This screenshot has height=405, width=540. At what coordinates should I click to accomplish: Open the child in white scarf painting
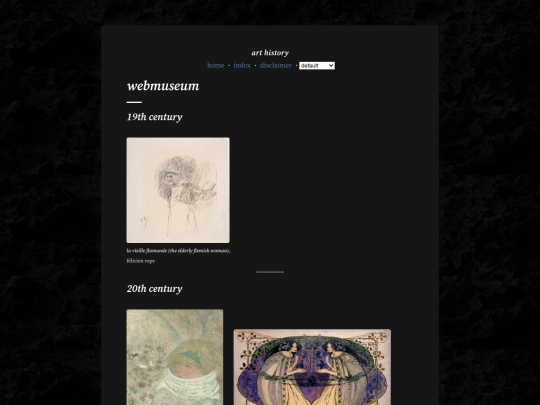(175, 357)
